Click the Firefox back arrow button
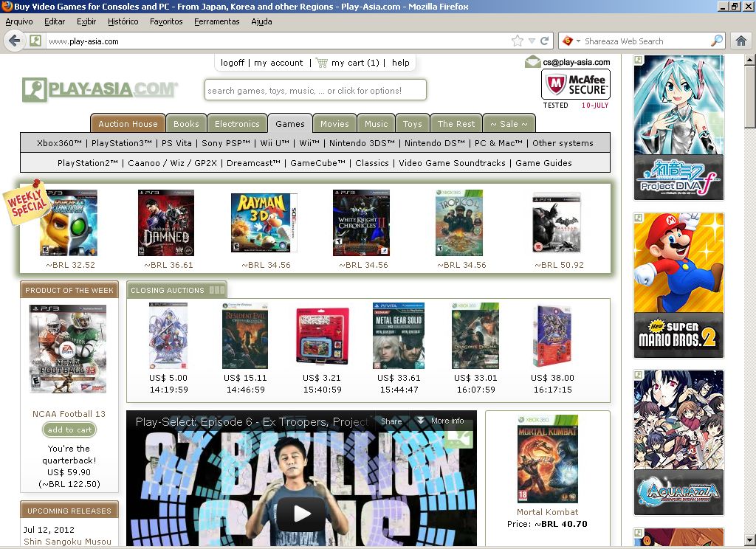The width and height of the screenshot is (756, 549). pyautogui.click(x=14, y=41)
